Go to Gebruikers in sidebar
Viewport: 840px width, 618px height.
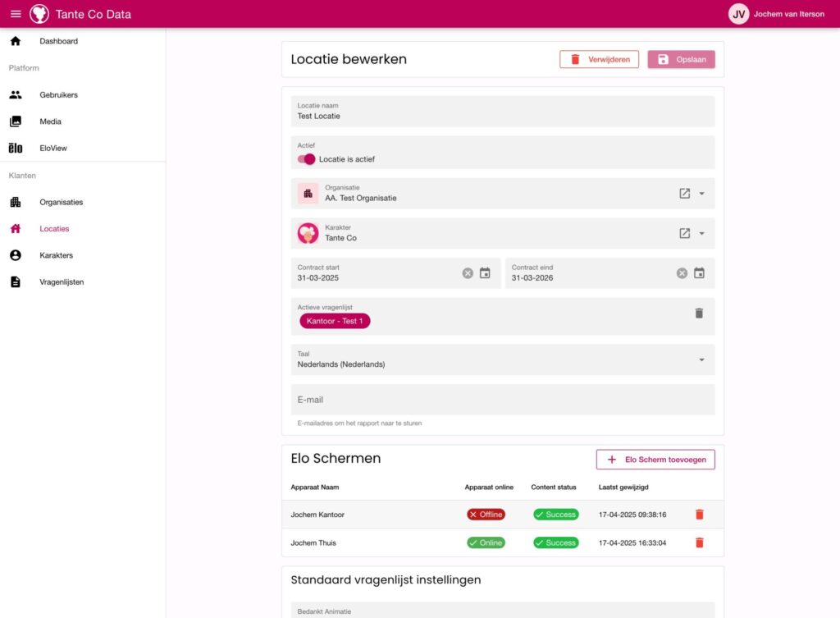click(x=58, y=95)
